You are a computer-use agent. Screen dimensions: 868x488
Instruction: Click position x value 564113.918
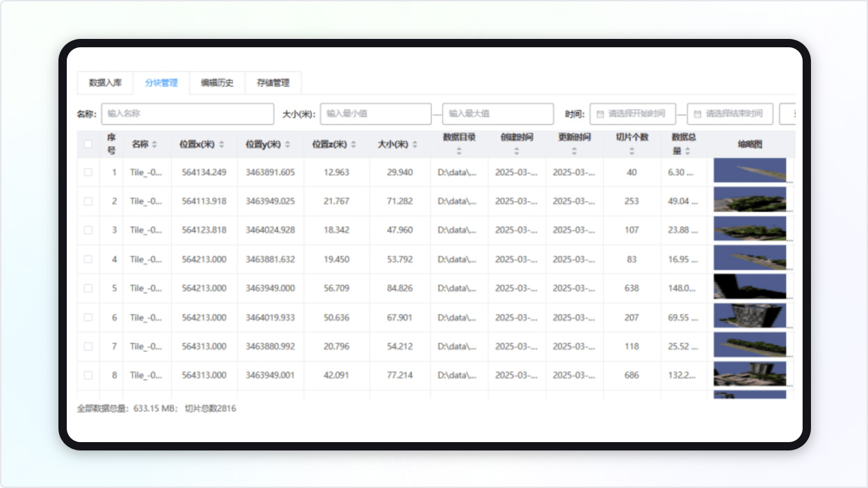pos(204,202)
